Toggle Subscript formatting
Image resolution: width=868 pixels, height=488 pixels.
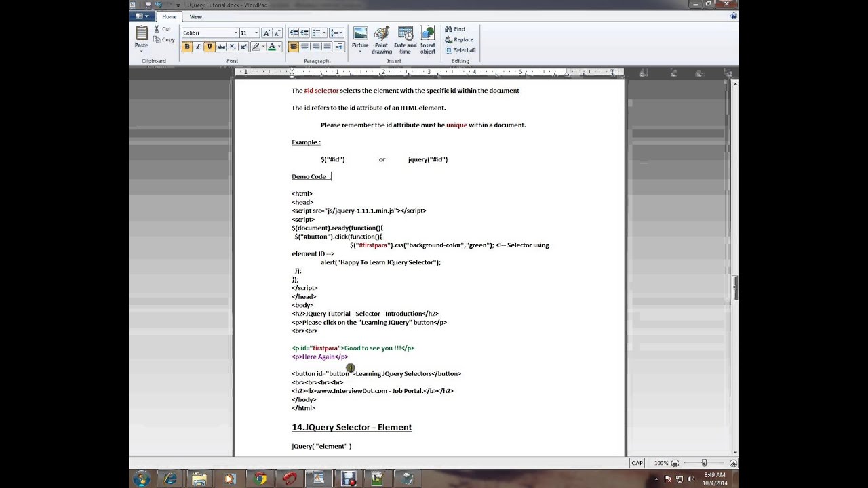click(x=232, y=47)
